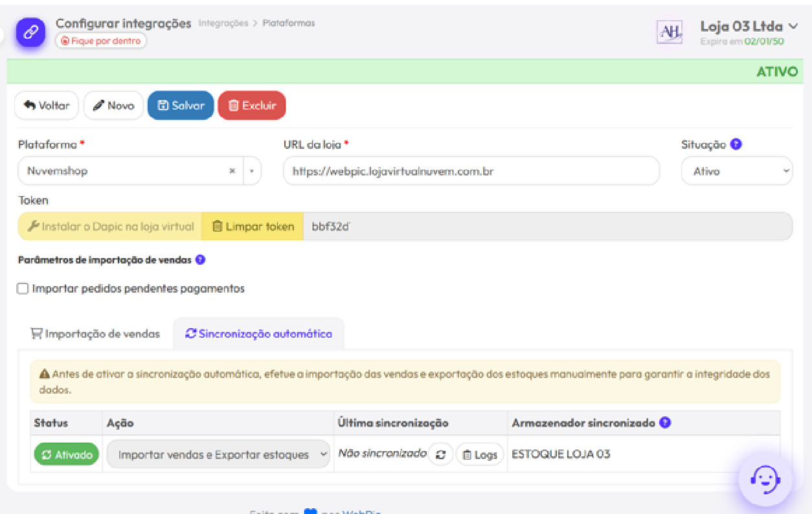Click the help icon on Parâmetros de importação
812x514 pixels.
click(x=199, y=260)
